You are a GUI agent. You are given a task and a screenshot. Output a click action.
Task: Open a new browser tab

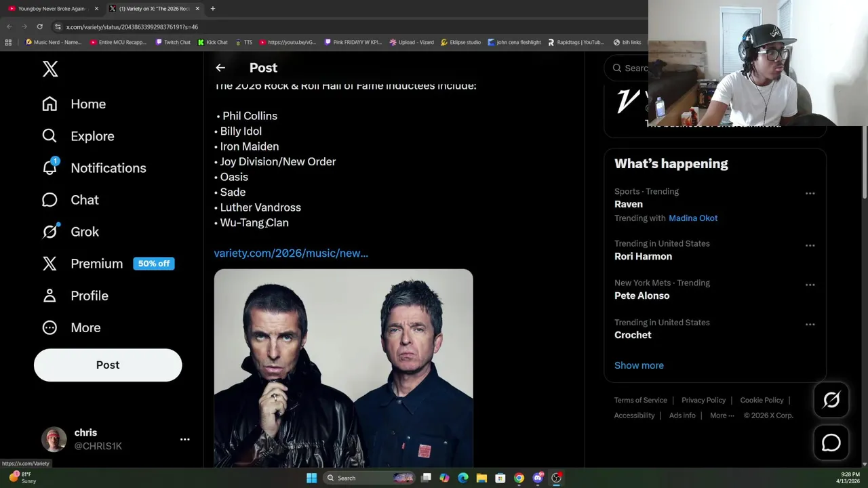[212, 9]
